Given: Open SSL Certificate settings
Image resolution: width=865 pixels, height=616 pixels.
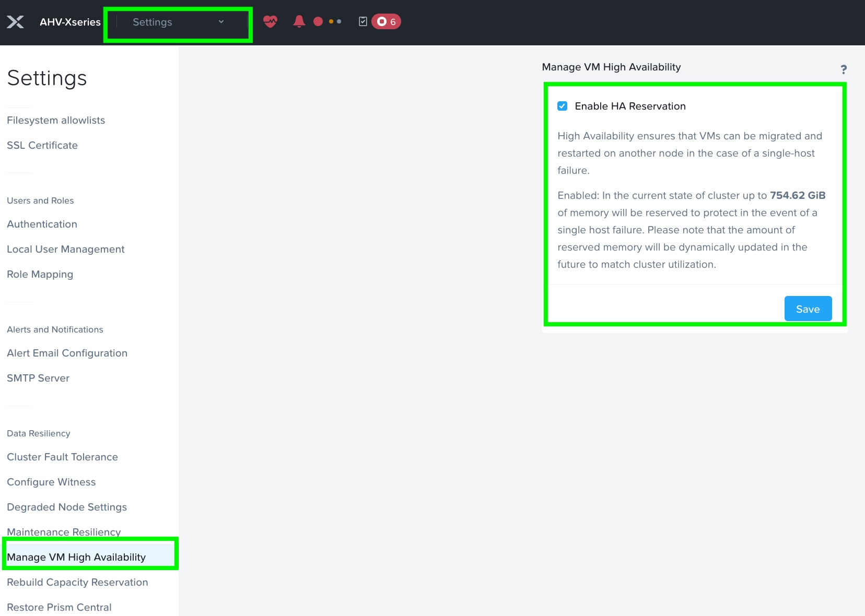Looking at the screenshot, I should click(42, 145).
